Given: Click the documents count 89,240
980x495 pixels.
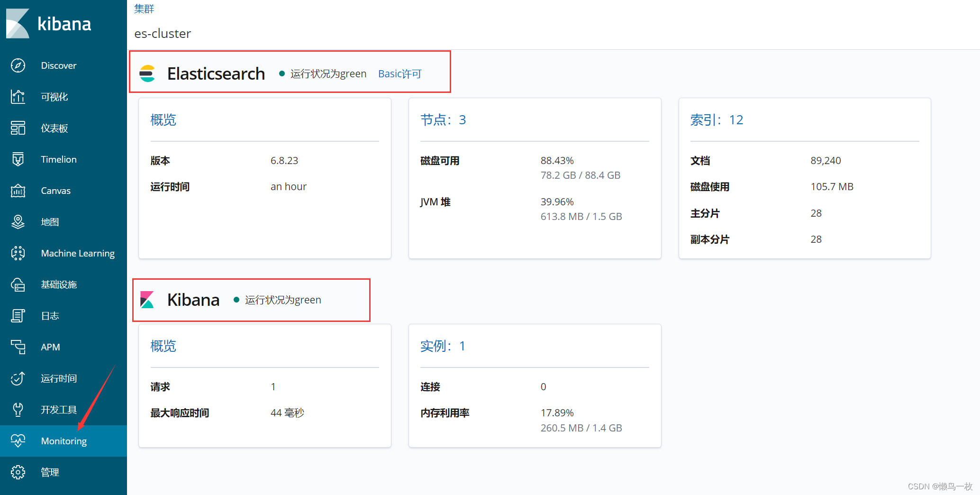Looking at the screenshot, I should 826,160.
